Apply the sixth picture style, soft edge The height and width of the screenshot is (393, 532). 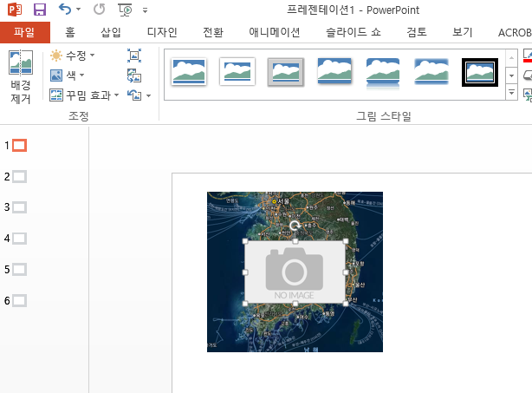(431, 71)
